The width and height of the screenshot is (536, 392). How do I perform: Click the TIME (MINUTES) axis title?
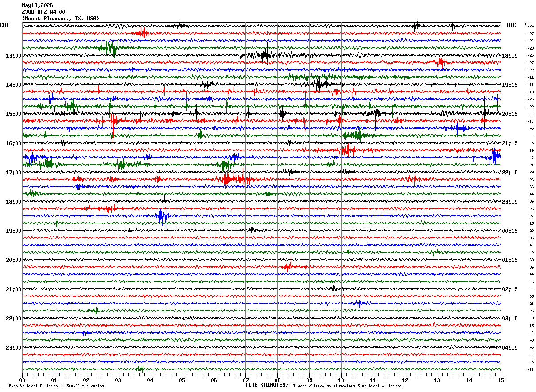(x=267, y=385)
